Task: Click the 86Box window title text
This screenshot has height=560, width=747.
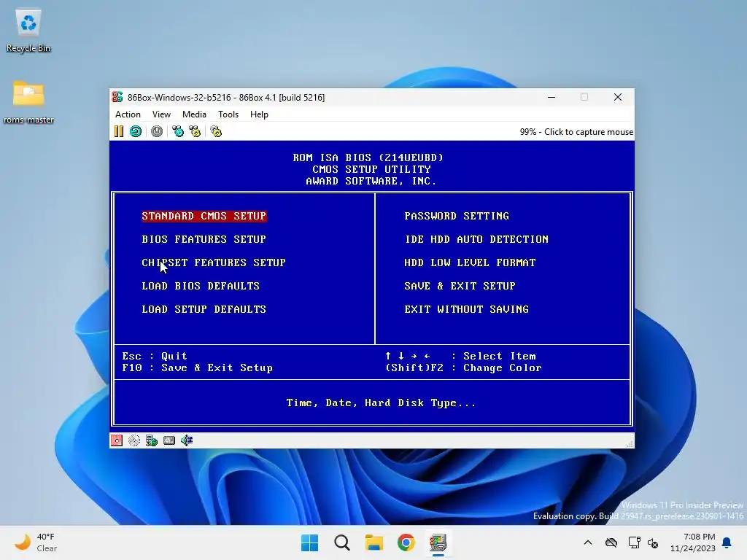Action: (226, 97)
